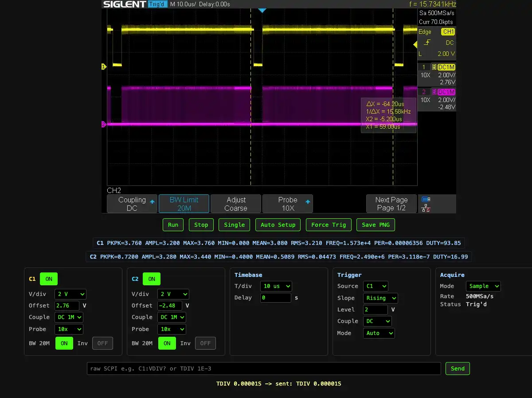Click the Acquire Status Trig'd value

[x=477, y=304]
